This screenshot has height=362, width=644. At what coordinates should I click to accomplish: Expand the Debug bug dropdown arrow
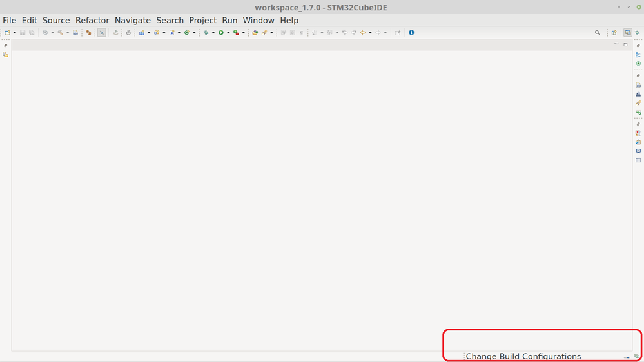pyautogui.click(x=213, y=32)
